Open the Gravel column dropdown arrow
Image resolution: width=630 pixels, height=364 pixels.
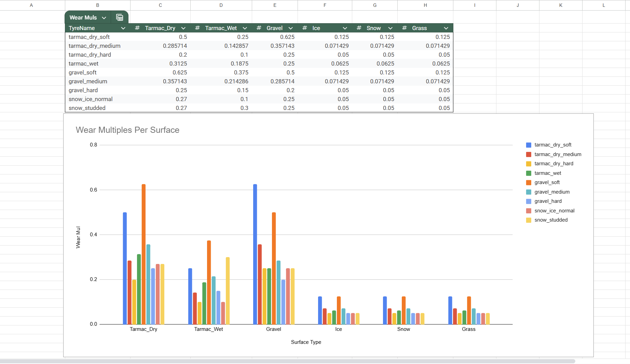pyautogui.click(x=291, y=28)
